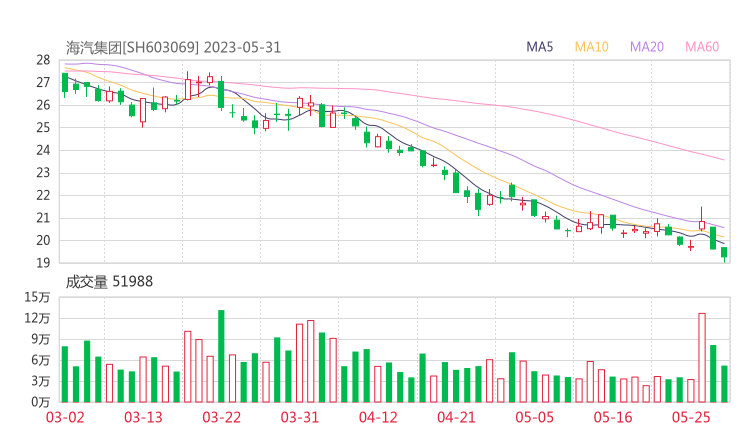The height and width of the screenshot is (440, 740).
Task: Click the MA5 legend label
Action: pyautogui.click(x=539, y=47)
